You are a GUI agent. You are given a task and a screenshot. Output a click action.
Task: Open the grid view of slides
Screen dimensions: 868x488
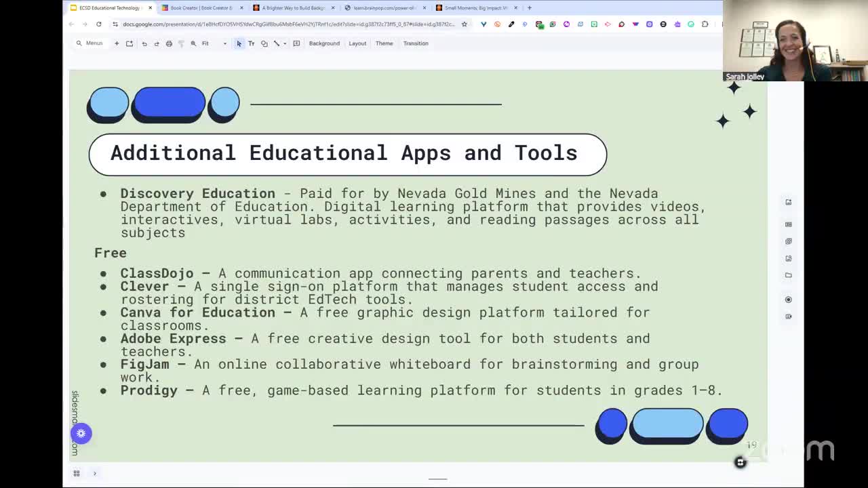tap(77, 473)
